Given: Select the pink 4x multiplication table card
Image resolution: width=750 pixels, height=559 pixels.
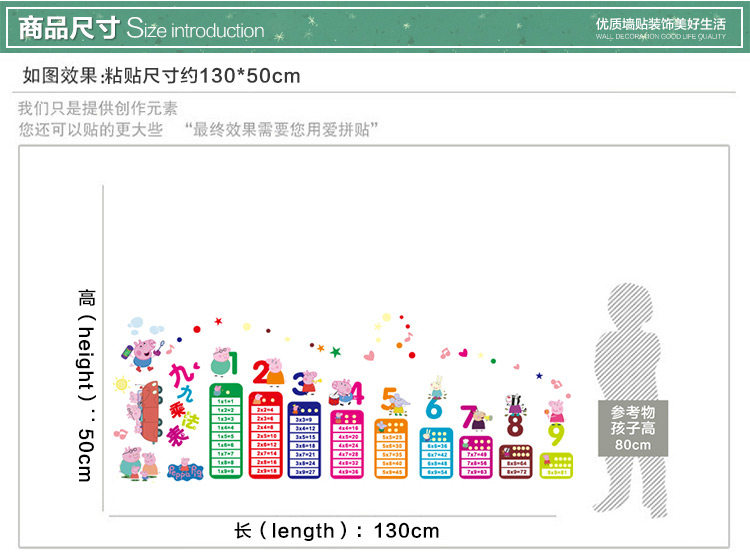Looking at the screenshot, I should 347,444.
